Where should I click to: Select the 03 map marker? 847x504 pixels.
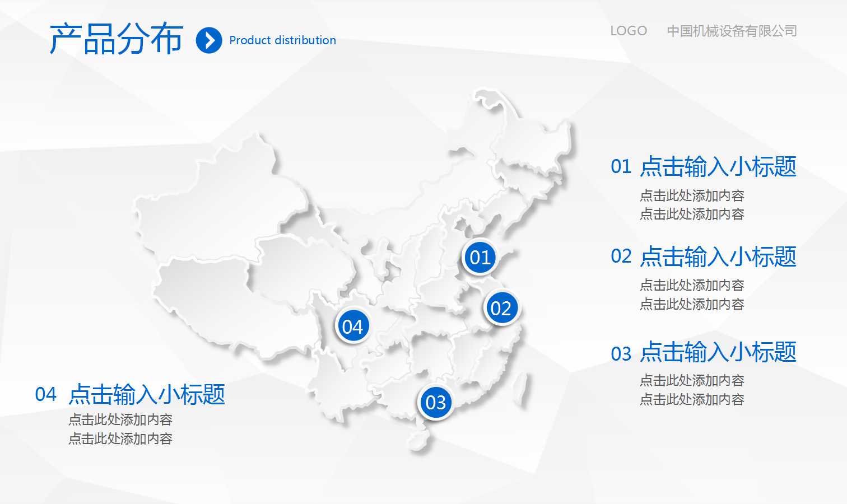click(435, 402)
